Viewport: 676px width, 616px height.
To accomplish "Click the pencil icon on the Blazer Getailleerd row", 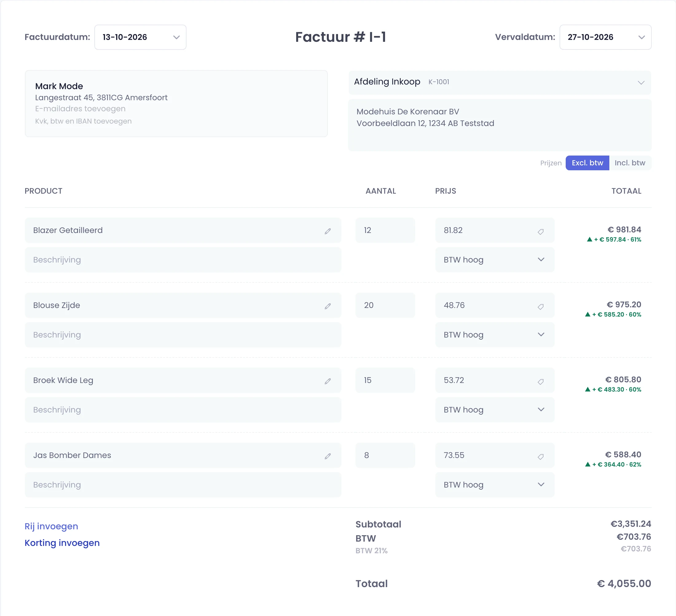I will pyautogui.click(x=328, y=231).
